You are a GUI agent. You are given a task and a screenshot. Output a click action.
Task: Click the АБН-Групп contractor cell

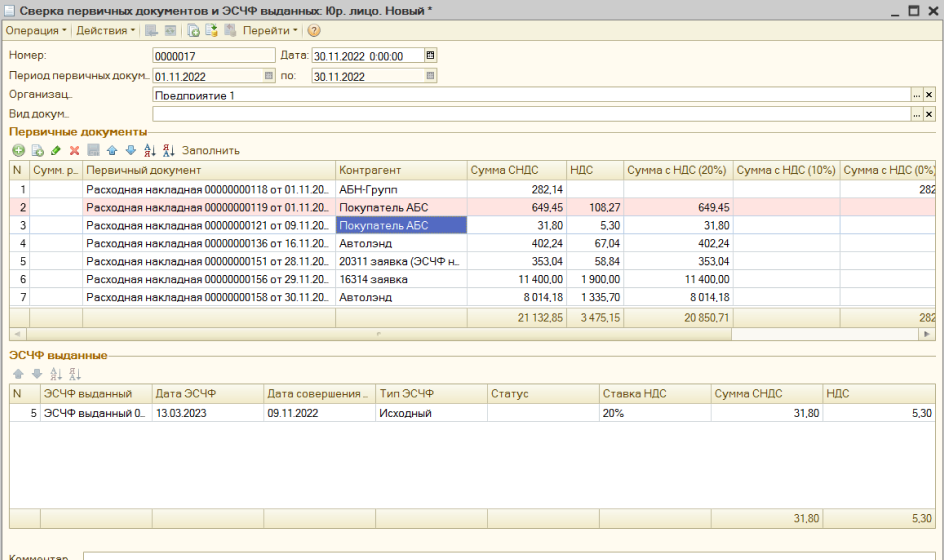(x=401, y=189)
